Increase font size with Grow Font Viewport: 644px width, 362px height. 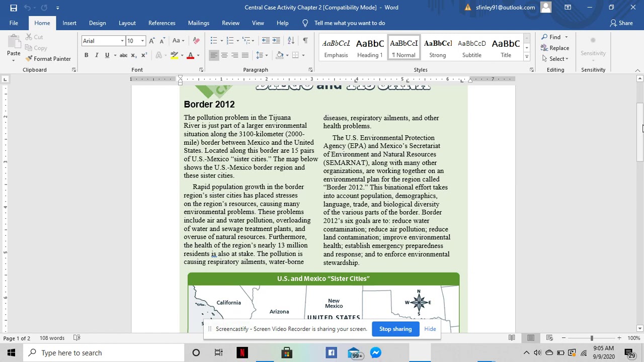pyautogui.click(x=152, y=41)
